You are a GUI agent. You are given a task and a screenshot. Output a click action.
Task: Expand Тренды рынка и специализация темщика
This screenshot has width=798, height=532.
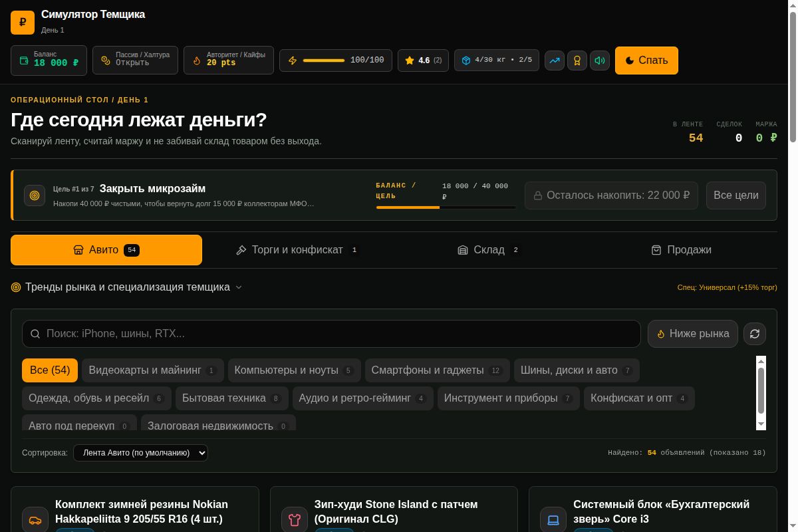point(127,287)
